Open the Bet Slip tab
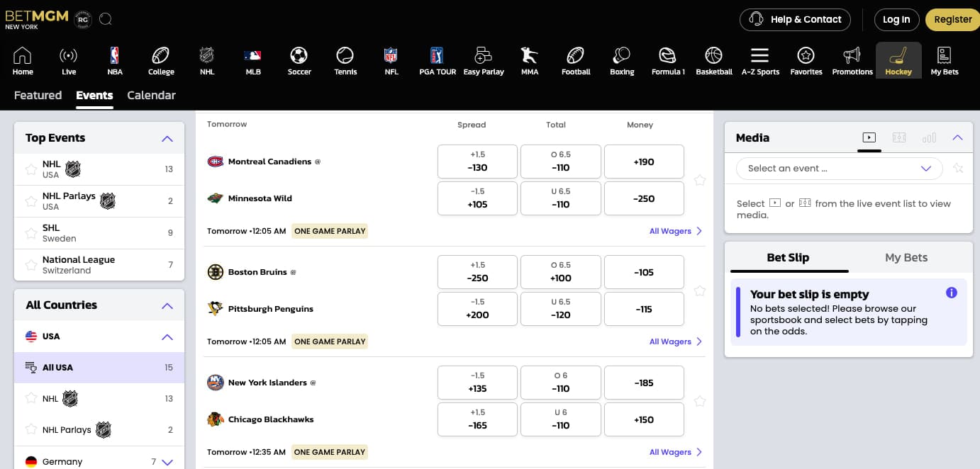980x469 pixels. 788,258
